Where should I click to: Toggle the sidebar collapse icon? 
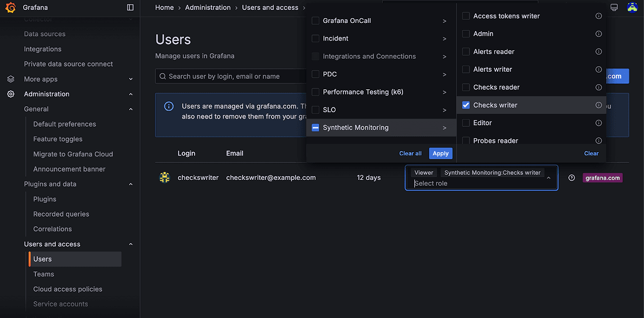coord(130,7)
